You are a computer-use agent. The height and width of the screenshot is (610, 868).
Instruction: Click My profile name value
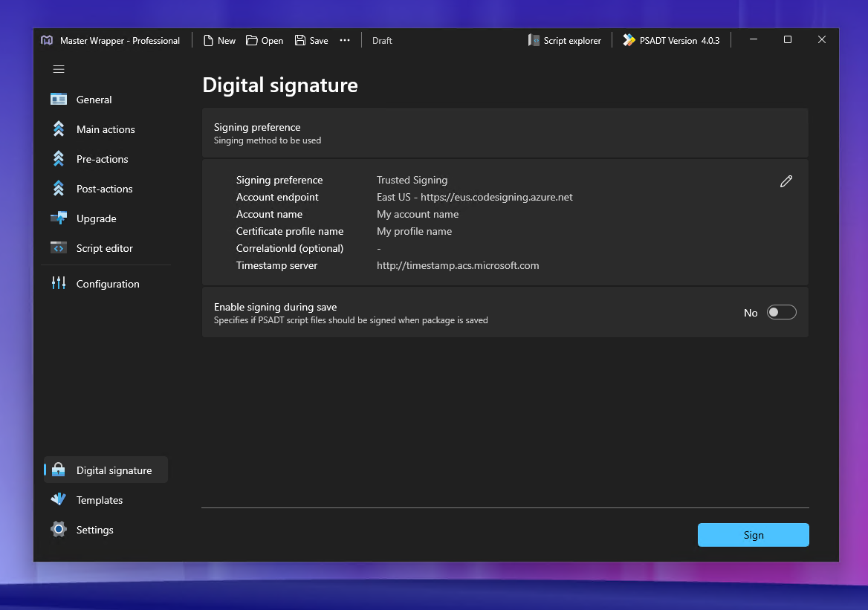pos(414,231)
